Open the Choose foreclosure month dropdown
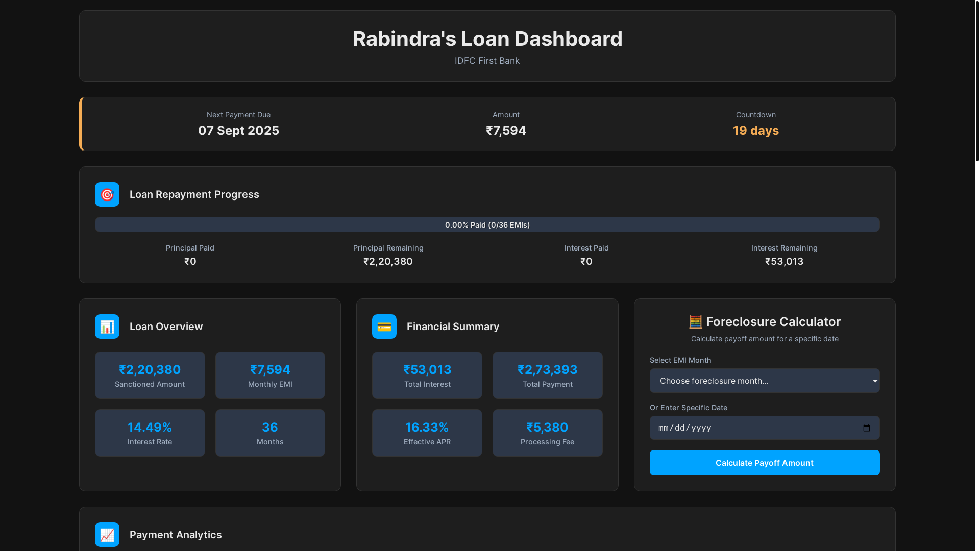The height and width of the screenshot is (551, 980). tap(765, 381)
